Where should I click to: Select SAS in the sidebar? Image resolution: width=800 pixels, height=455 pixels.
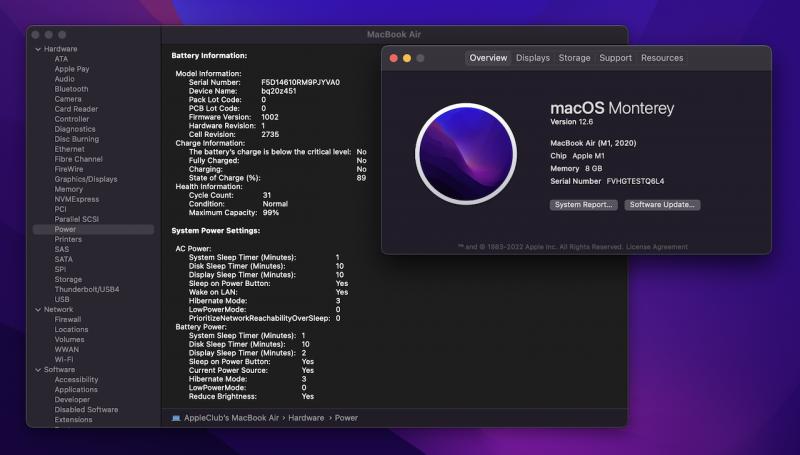62,249
